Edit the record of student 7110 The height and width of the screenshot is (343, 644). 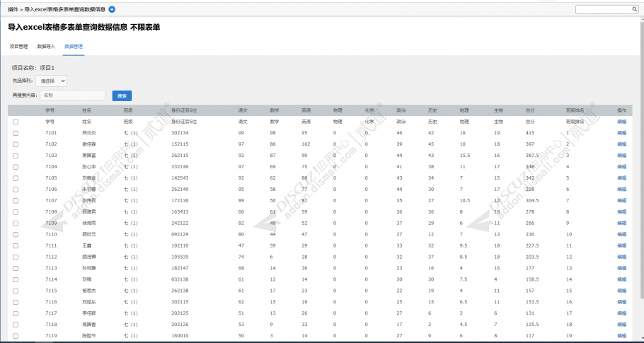point(622,235)
